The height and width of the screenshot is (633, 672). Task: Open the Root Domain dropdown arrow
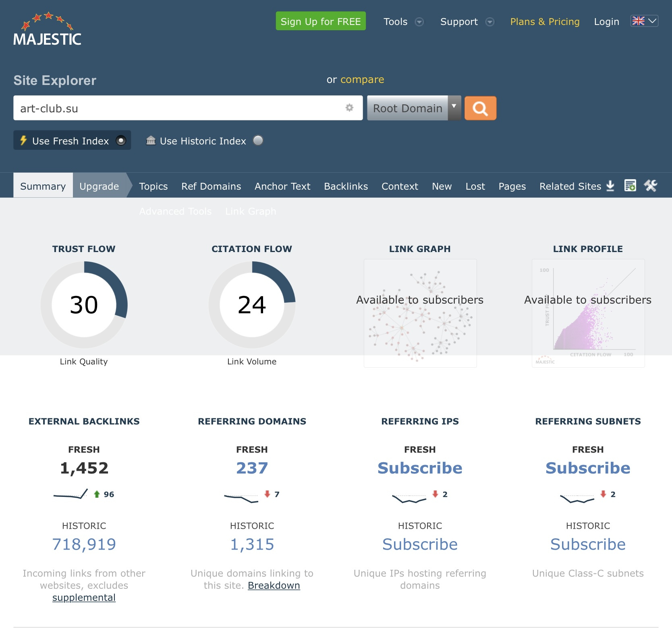454,108
